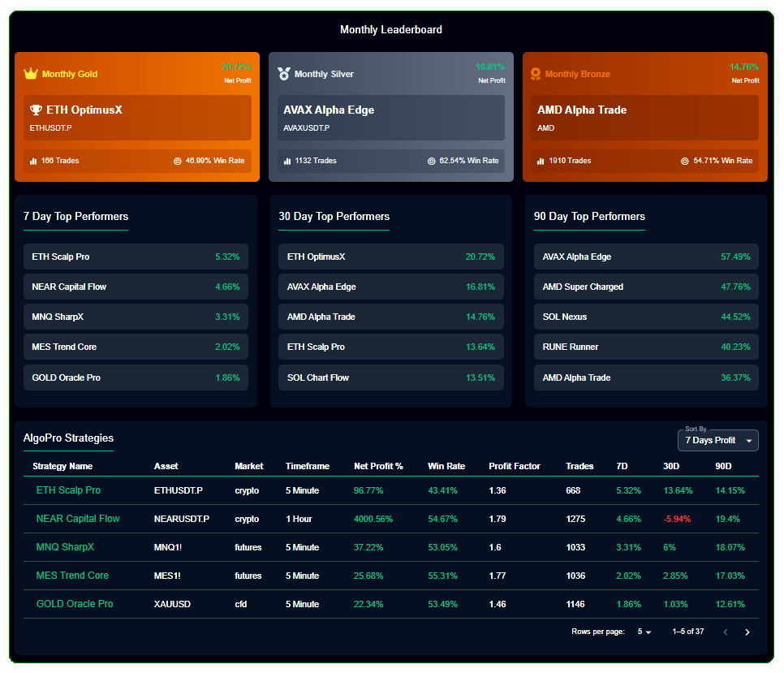Open the ETH Scalp Pro strategy link
Image resolution: width=784 pixels, height=673 pixels.
point(68,490)
